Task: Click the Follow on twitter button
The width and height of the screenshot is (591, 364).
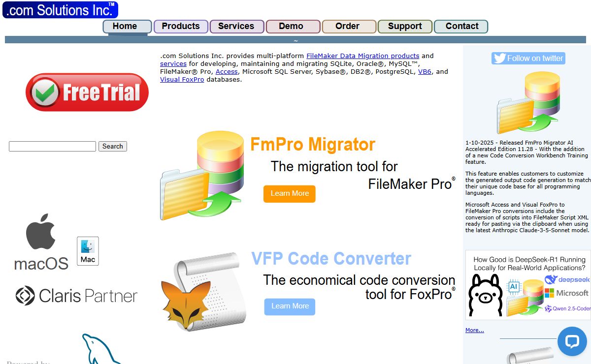Action: tap(528, 58)
